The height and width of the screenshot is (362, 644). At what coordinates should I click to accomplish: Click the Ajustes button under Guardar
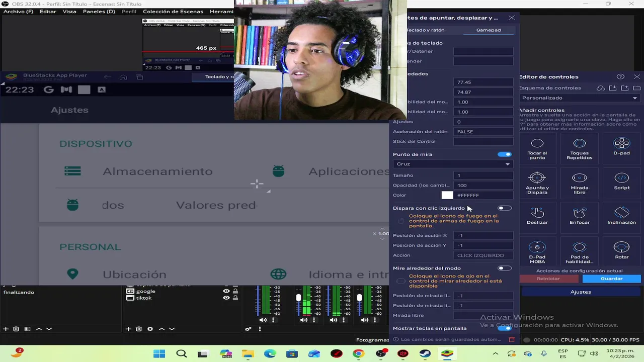click(x=581, y=292)
